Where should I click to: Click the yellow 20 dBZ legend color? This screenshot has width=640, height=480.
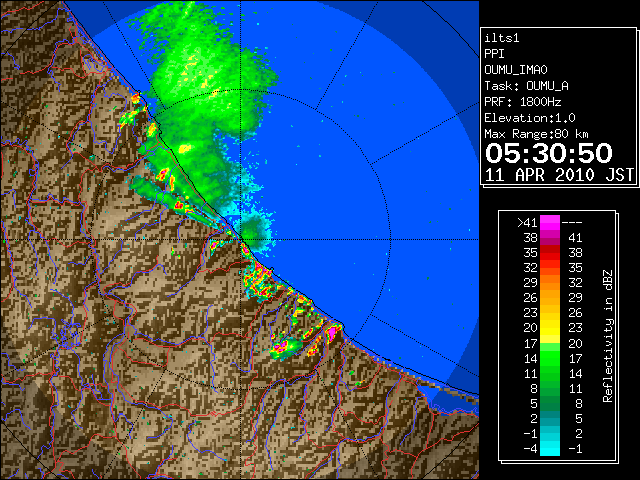pyautogui.click(x=550, y=328)
